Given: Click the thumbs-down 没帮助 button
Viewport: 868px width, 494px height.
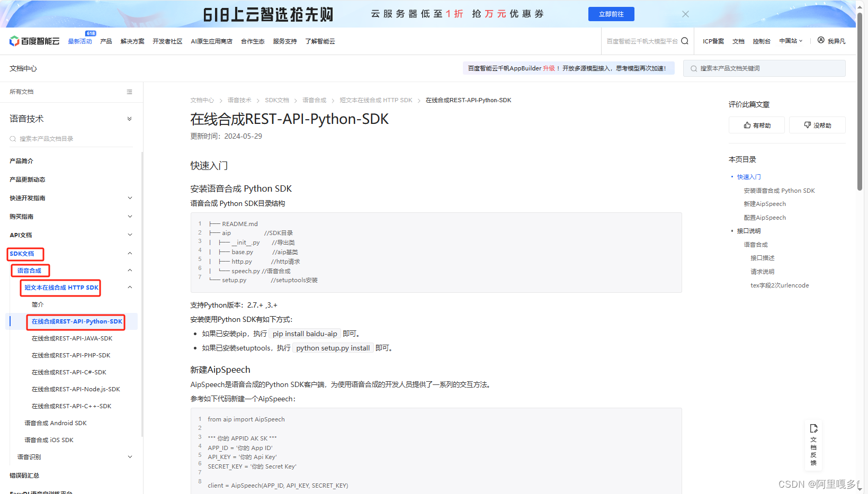Looking at the screenshot, I should click(817, 125).
